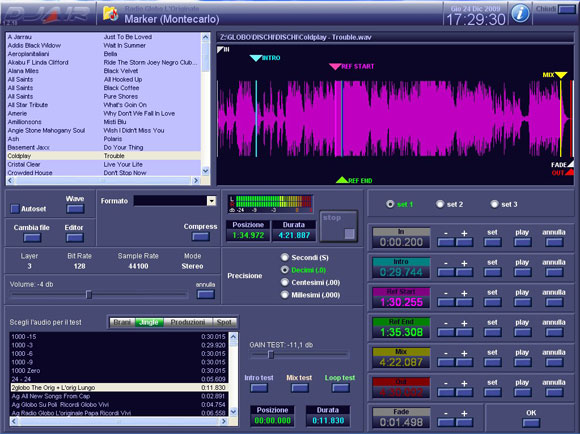Click the OUT red marker triangle
This screenshot has width=580, height=434.
[570, 172]
